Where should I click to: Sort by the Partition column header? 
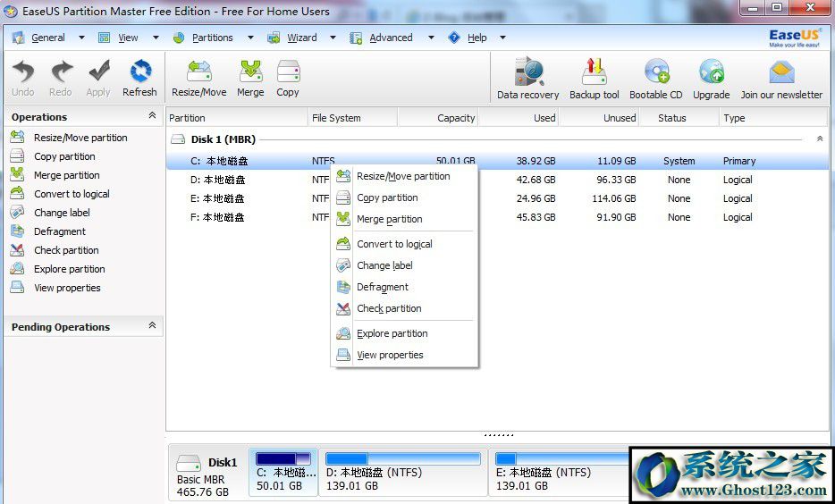click(237, 118)
